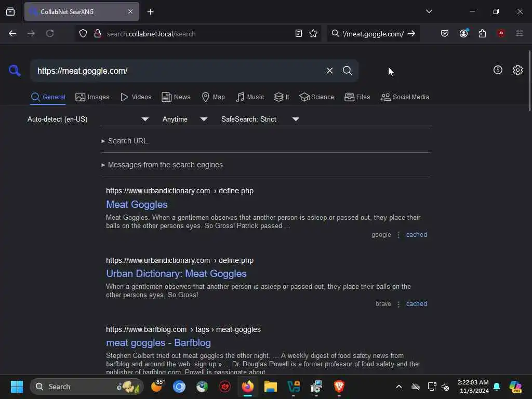This screenshot has height=399, width=532.
Task: Click the SearXNG logo magnifier icon
Action: (15, 71)
